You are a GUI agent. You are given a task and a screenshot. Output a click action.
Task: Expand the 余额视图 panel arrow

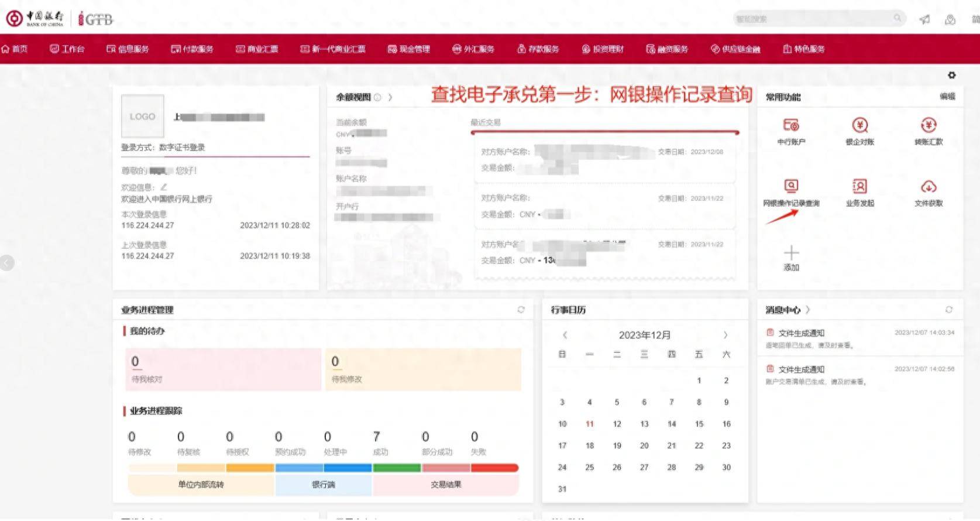pyautogui.click(x=390, y=97)
